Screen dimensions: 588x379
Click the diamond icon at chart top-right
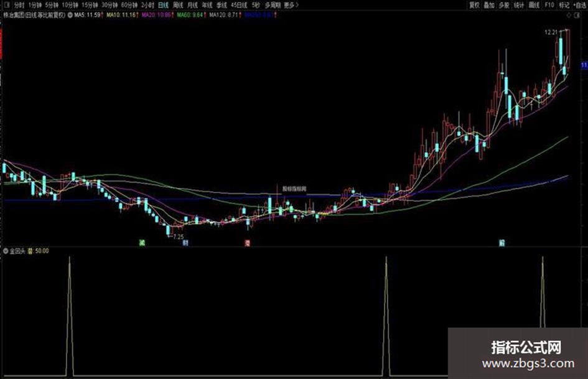(569, 16)
